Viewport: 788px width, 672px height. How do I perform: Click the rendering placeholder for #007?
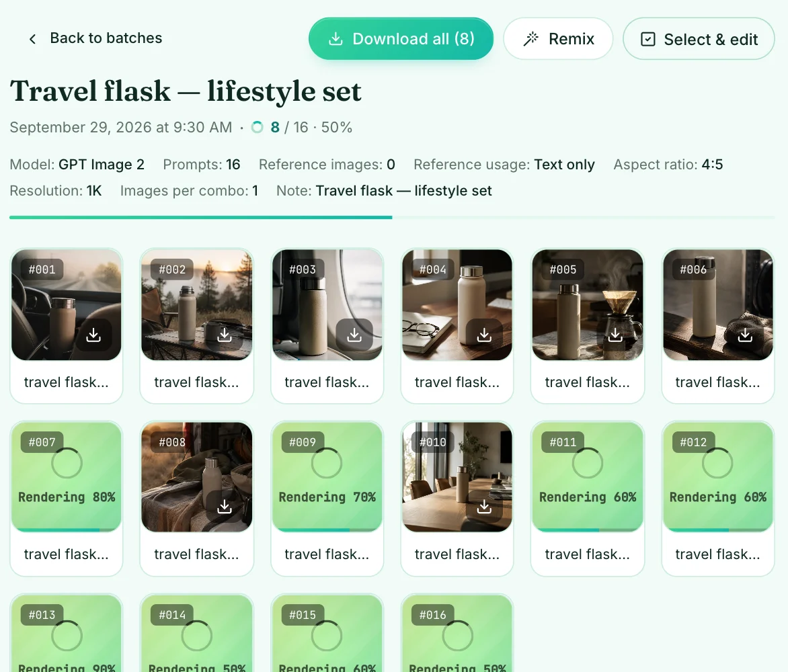point(67,476)
